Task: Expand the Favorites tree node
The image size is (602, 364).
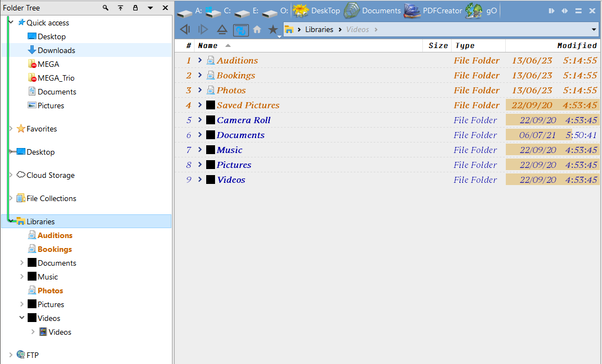Action: (11, 129)
